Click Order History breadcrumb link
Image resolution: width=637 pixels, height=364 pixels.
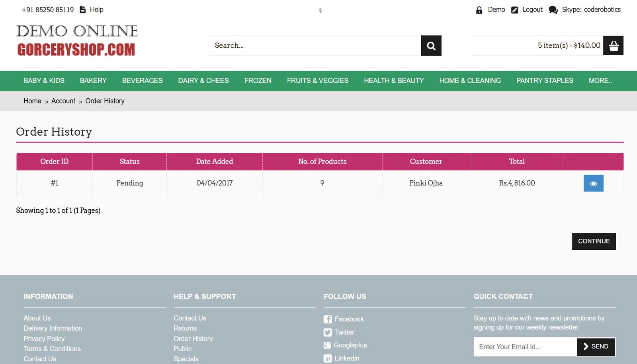[x=105, y=101]
